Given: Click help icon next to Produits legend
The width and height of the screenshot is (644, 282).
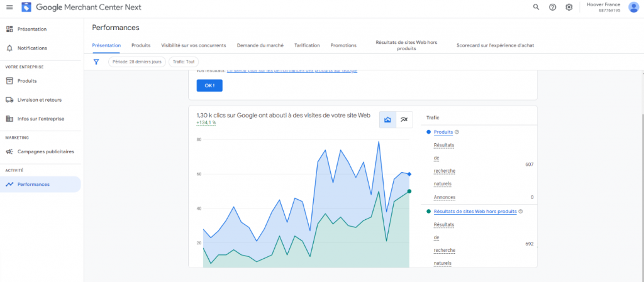Looking at the screenshot, I should (457, 132).
